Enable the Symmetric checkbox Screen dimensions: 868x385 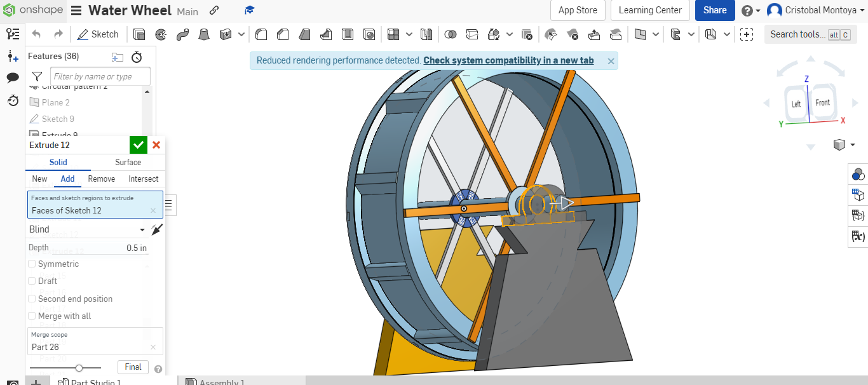pyautogui.click(x=32, y=264)
